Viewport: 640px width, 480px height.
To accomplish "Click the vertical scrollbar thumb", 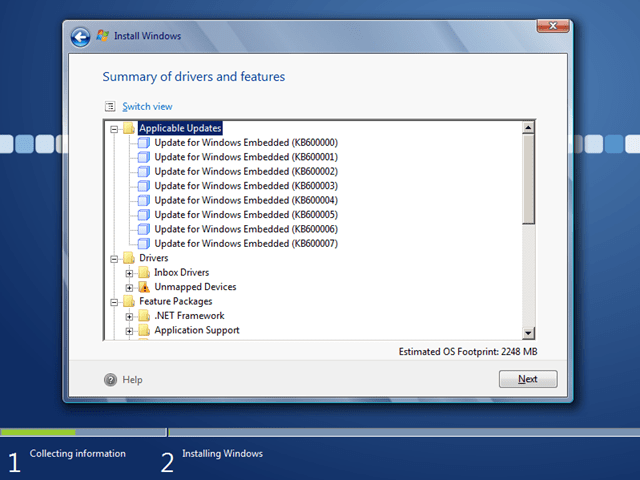I will (x=528, y=179).
